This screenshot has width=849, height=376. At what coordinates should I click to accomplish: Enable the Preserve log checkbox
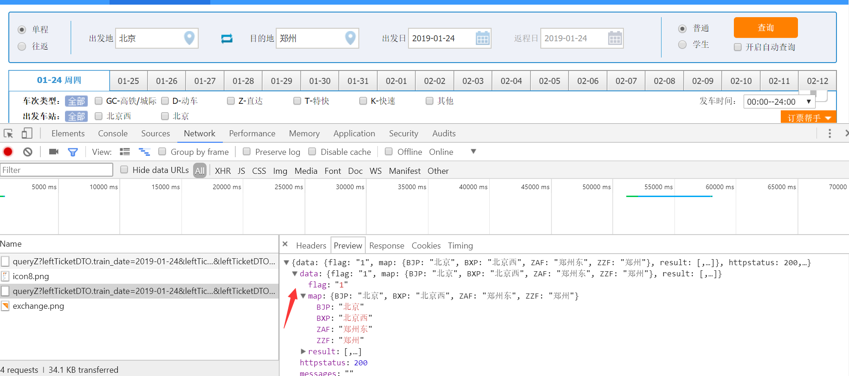[x=247, y=152]
